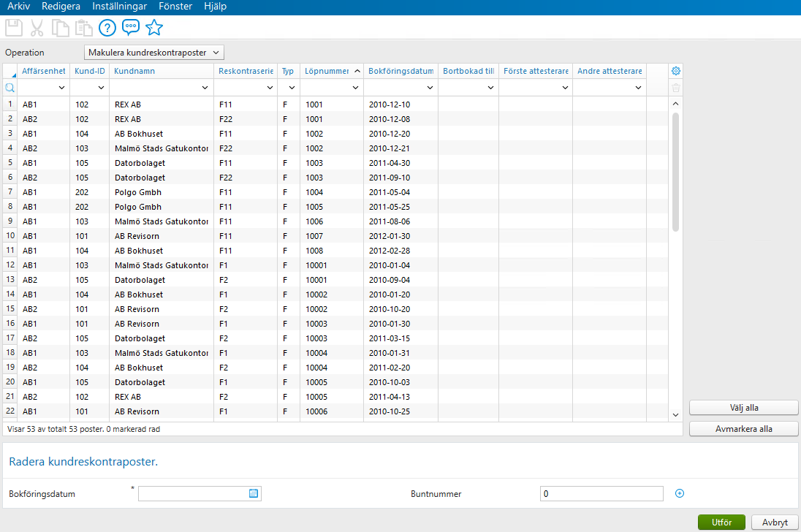
Task: Open the Typ column filter dropdown
Action: 291,87
